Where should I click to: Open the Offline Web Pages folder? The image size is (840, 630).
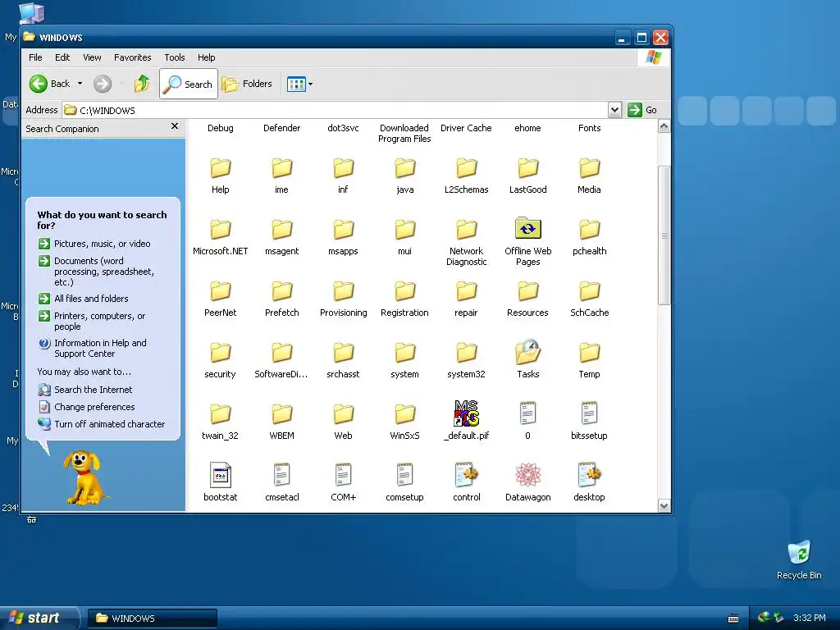[x=527, y=229]
